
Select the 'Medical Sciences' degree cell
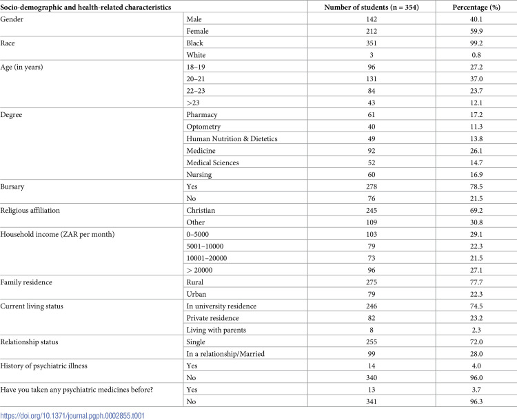click(213, 162)
